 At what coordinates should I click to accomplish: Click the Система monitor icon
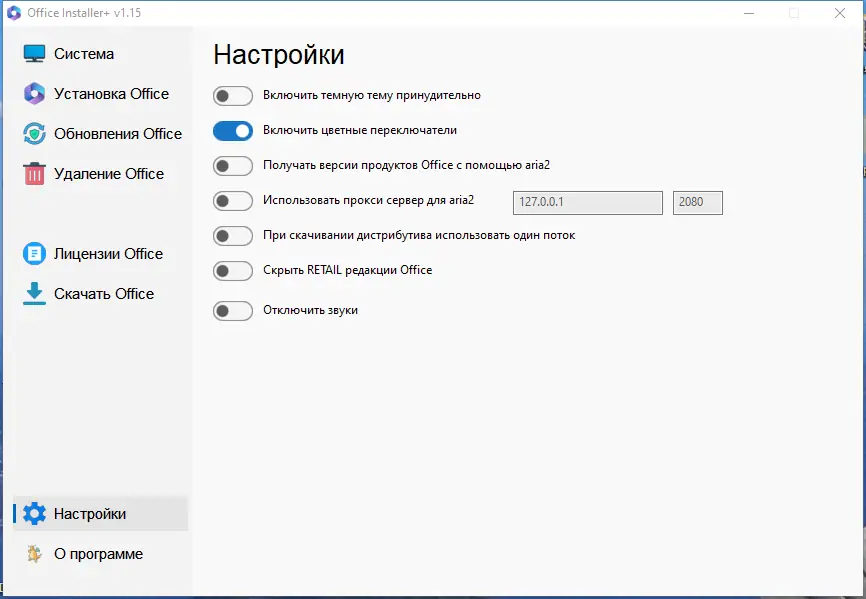point(34,54)
